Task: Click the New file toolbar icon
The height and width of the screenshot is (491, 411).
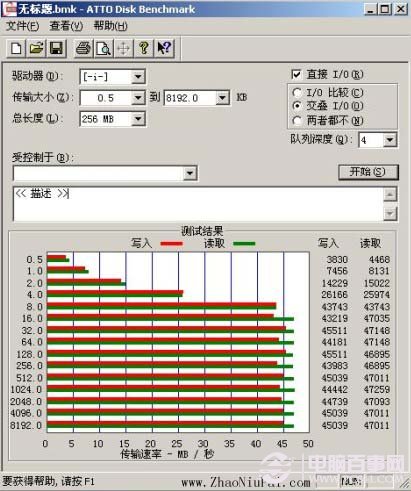Action: click(x=16, y=49)
